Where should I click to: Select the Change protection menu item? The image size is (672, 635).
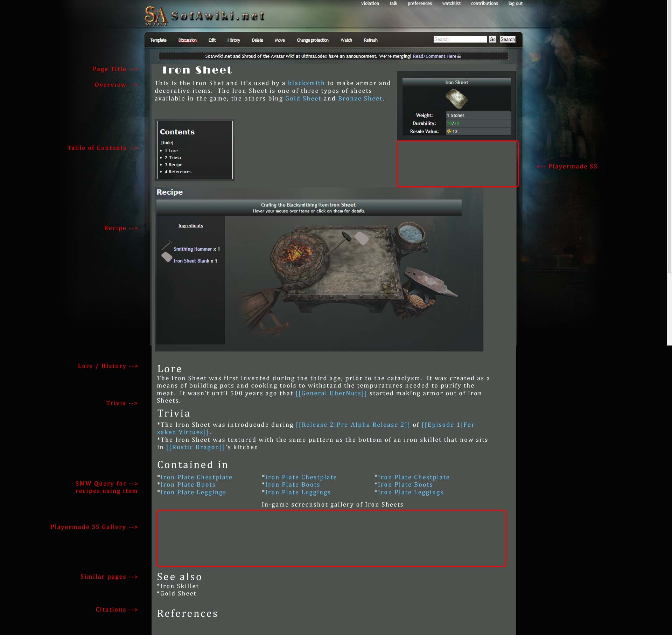pyautogui.click(x=312, y=40)
